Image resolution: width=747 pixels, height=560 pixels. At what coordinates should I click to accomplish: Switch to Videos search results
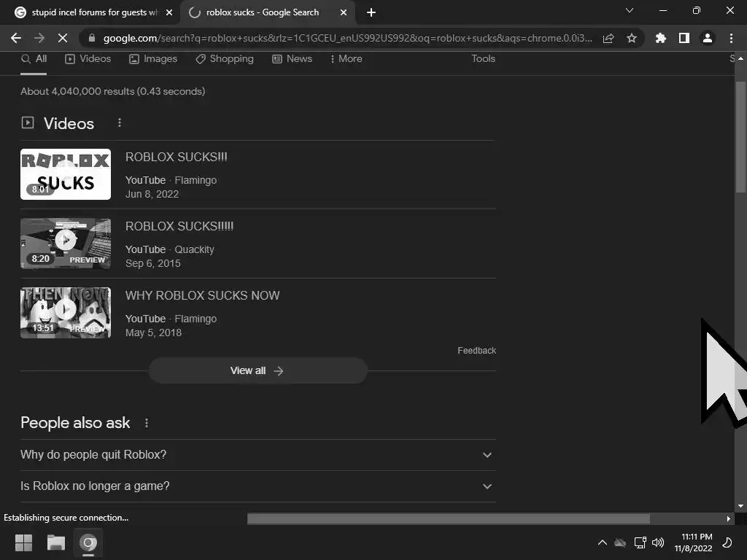tap(88, 58)
